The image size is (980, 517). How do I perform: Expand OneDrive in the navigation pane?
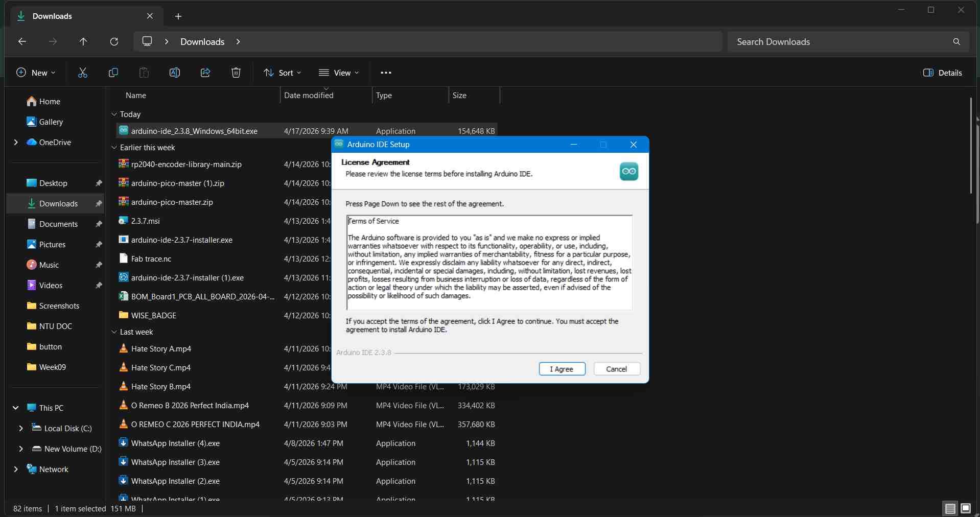pyautogui.click(x=16, y=142)
